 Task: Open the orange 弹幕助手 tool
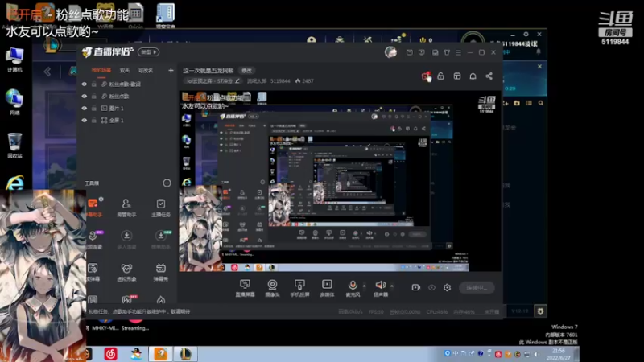[94, 208]
